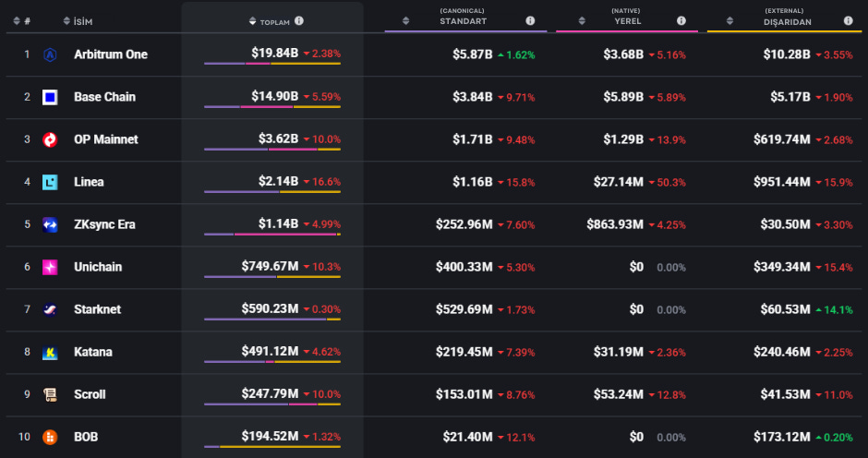Click the Base Chain logo icon

50,97
